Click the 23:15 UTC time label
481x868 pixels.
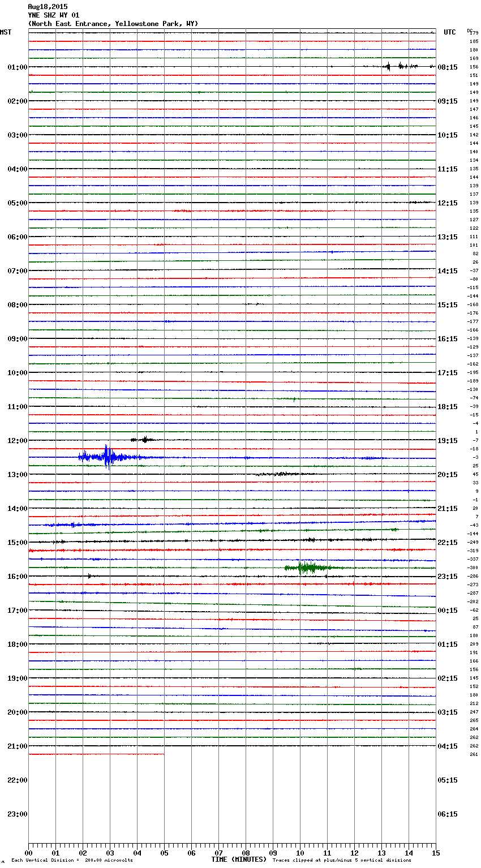coord(448,577)
